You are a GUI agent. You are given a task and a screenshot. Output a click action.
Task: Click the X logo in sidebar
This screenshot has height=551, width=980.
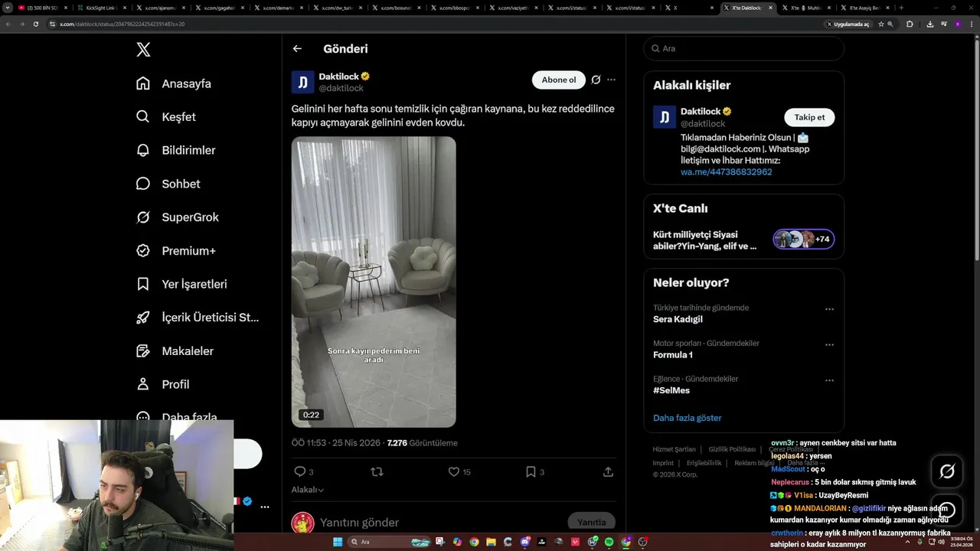pyautogui.click(x=143, y=50)
